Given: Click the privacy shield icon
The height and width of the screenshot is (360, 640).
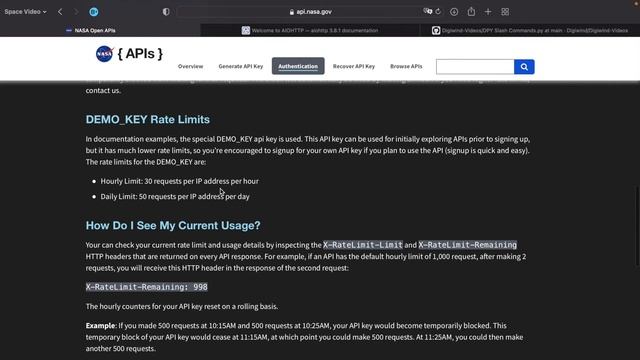Looking at the screenshot, I should click(166, 12).
